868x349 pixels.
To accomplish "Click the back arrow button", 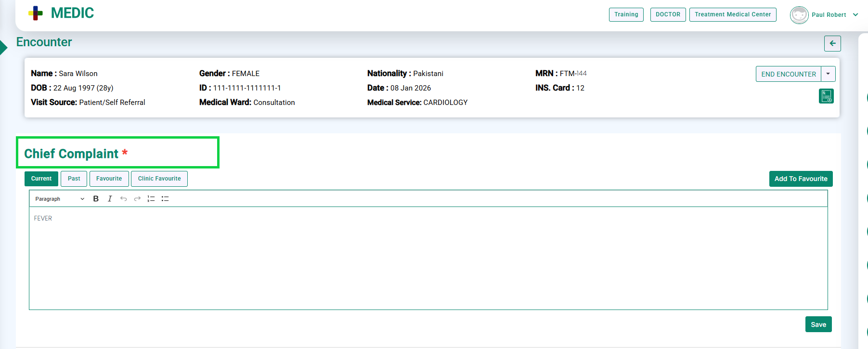I will pyautogui.click(x=832, y=43).
